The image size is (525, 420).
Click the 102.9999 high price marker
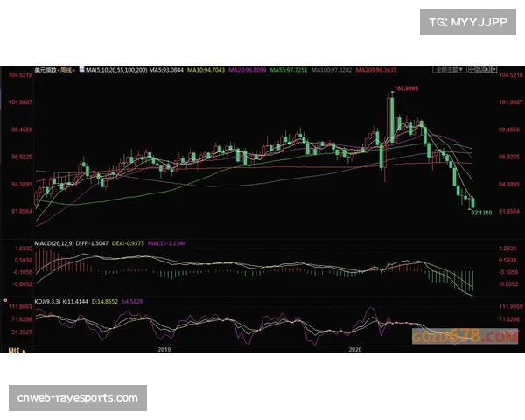[406, 88]
